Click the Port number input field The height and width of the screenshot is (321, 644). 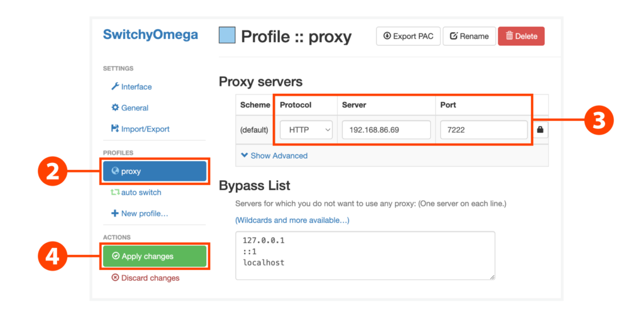click(x=483, y=130)
